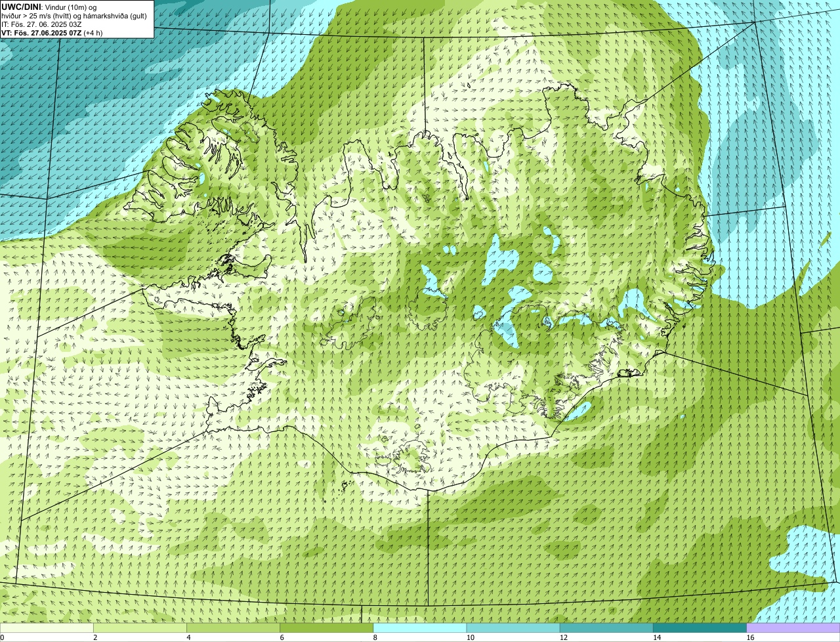840x642 pixels.
Task: Click the 12–14 m/s teal legend swatch
Action: click(606, 628)
